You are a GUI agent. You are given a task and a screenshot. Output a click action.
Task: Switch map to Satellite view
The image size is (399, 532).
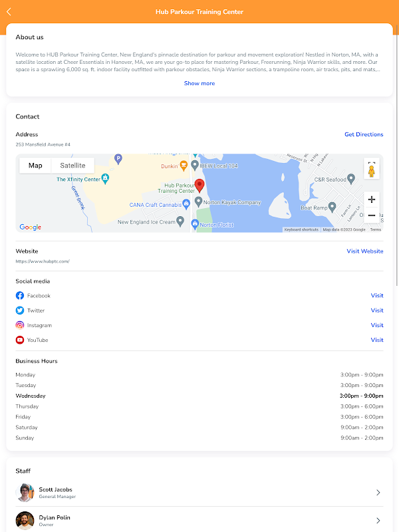72,166
